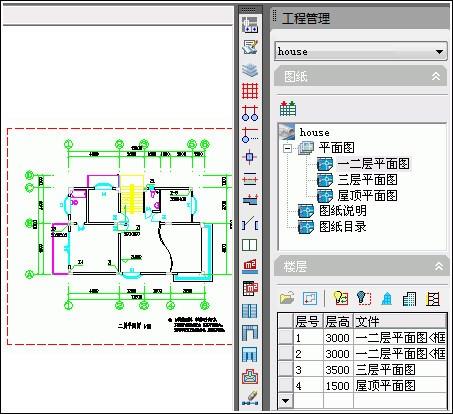Screen dimensions: 453x414
Task: Click the 层高 cell showing 1500
Action: [x=338, y=386]
